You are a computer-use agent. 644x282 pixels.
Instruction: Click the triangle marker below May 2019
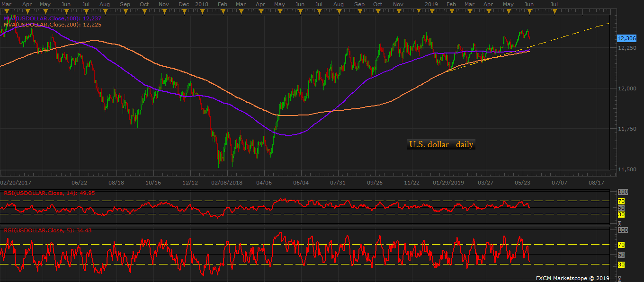click(508, 10)
